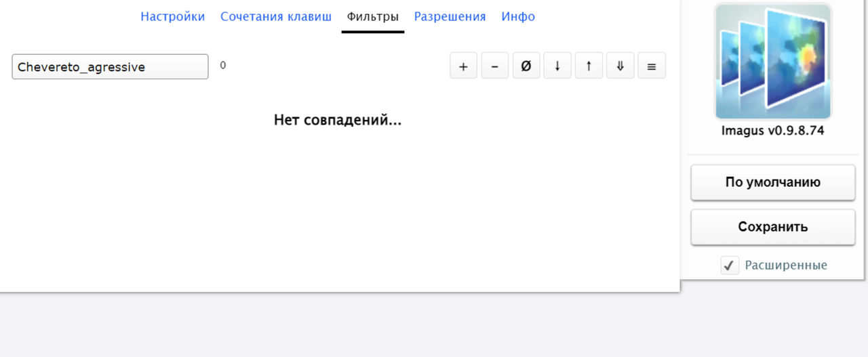Click the Imagus v0.9.8.74 version text

(x=773, y=131)
